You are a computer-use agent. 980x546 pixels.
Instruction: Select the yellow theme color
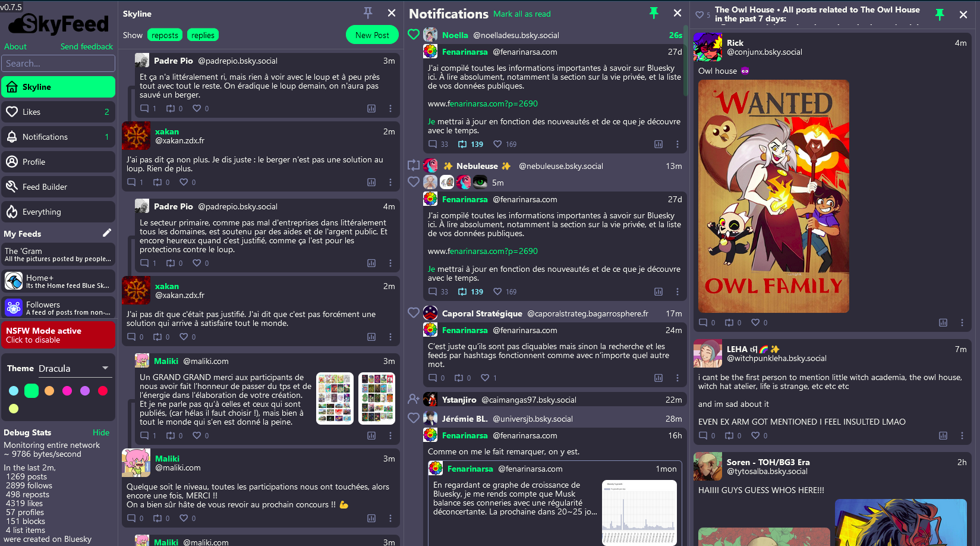pos(14,409)
